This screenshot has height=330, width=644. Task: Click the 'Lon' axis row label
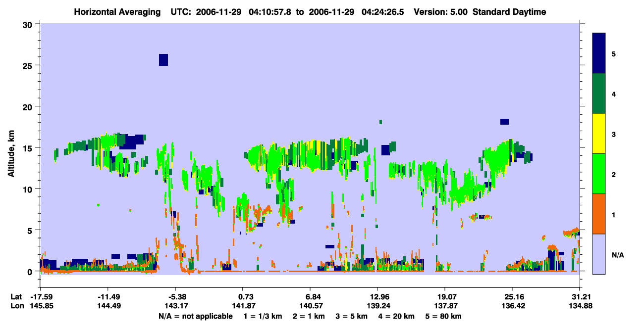pyautogui.click(x=16, y=306)
